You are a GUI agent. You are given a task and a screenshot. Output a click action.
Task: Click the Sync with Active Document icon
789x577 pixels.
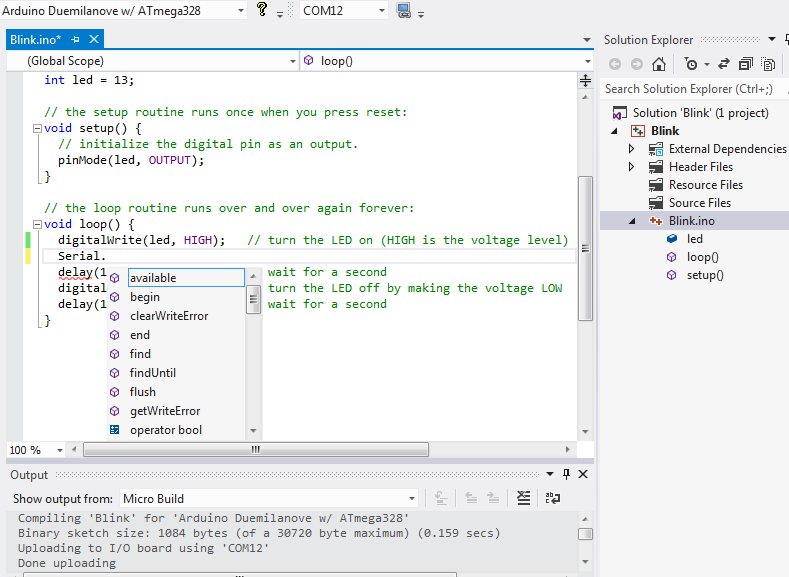point(723,64)
